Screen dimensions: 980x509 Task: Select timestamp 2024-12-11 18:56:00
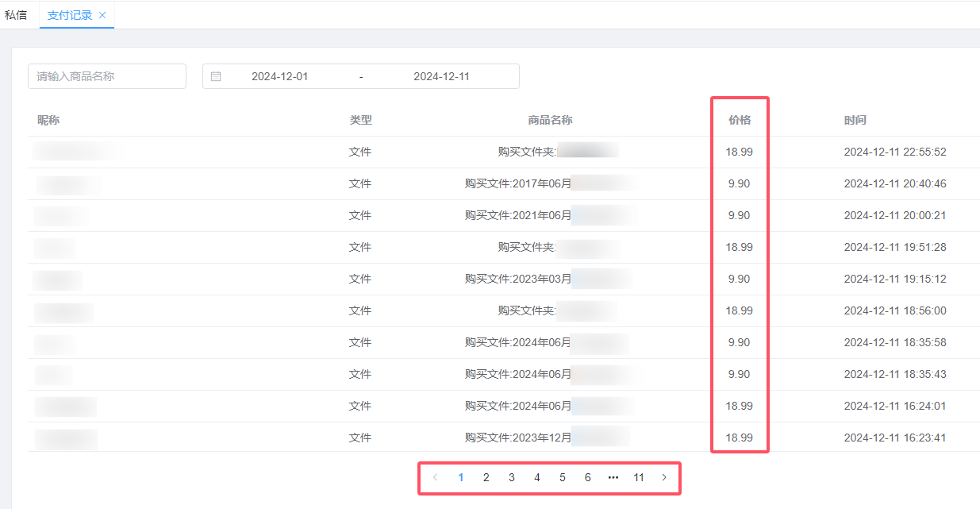coord(895,310)
